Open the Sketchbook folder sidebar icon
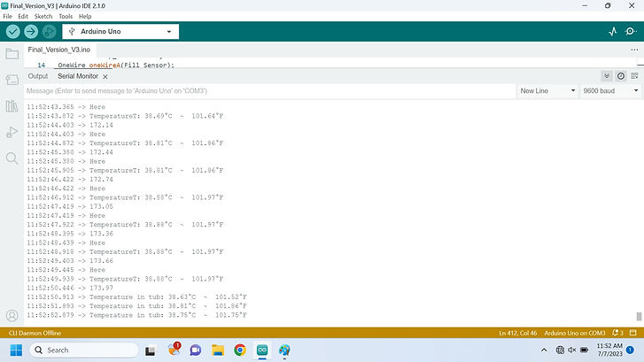The image size is (644, 362). coord(12,54)
